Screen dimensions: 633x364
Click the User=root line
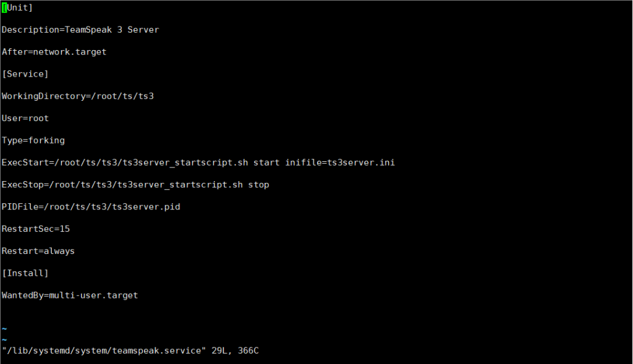[25, 119]
